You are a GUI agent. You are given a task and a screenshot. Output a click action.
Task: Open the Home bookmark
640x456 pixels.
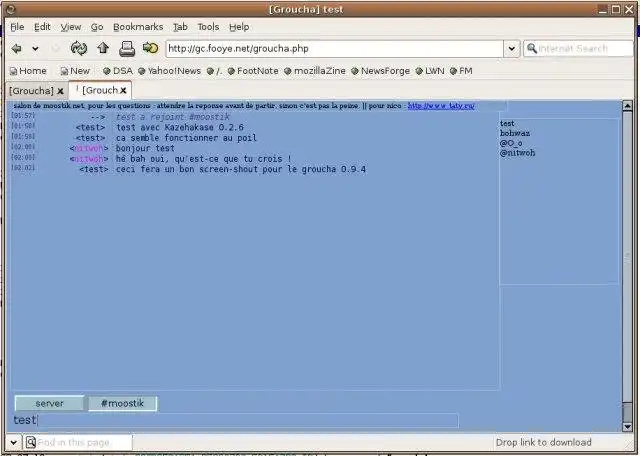[28, 71]
